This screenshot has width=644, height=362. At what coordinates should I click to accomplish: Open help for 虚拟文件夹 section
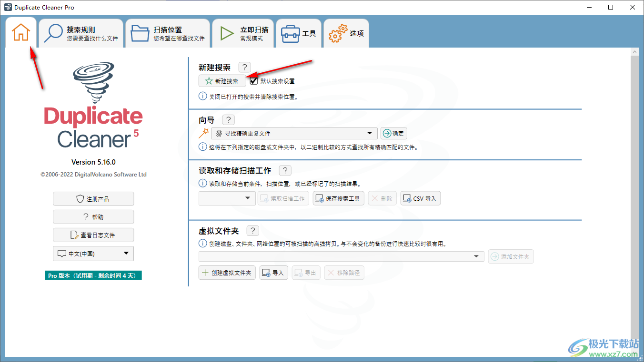tap(252, 231)
